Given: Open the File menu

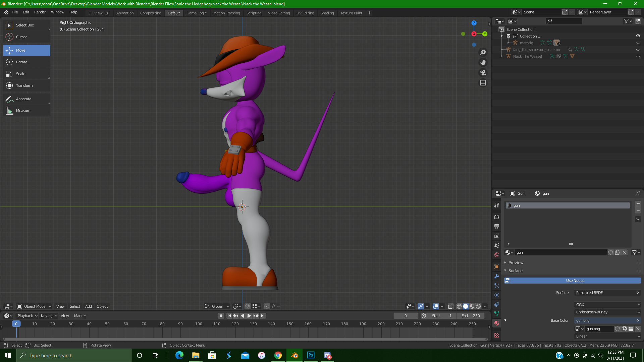Looking at the screenshot, I should 15,12.
